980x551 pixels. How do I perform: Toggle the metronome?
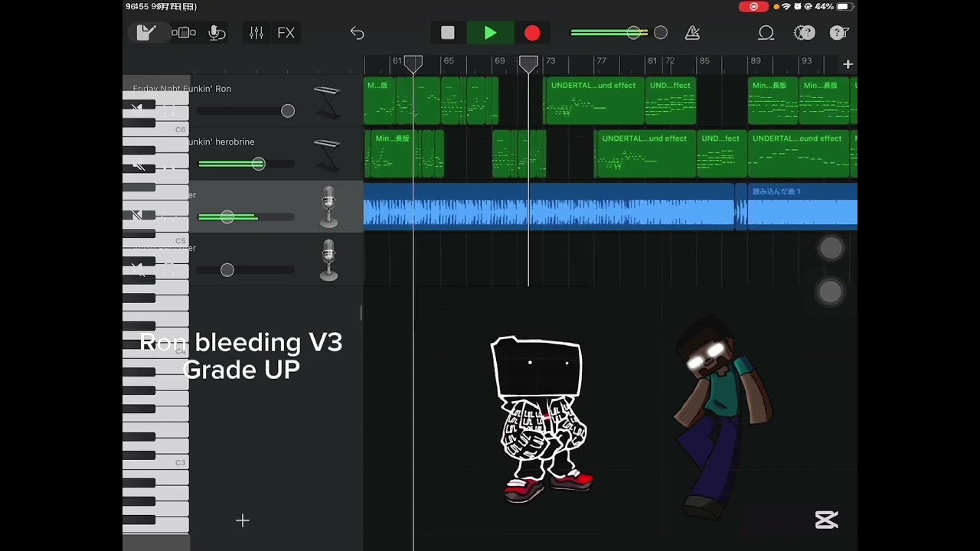click(692, 33)
